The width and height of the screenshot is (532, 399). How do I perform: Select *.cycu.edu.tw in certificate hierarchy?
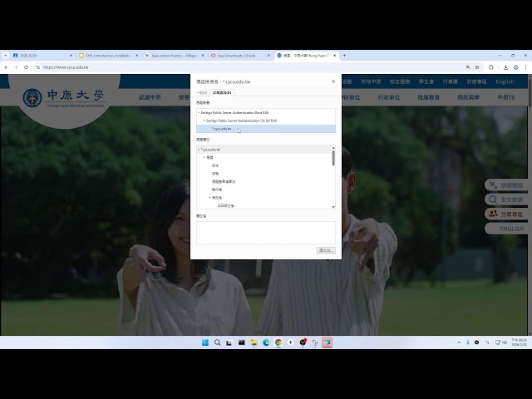pos(221,129)
